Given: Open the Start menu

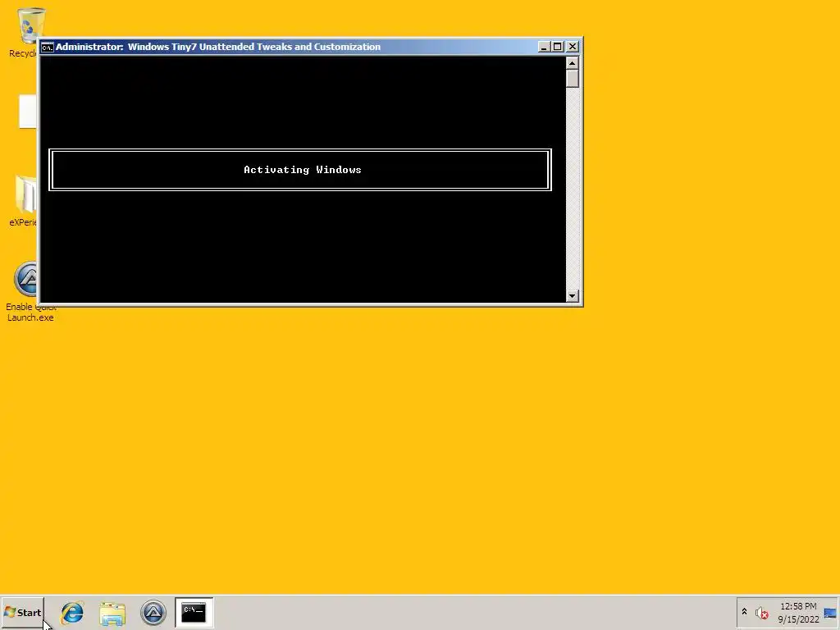Looking at the screenshot, I should pos(22,612).
